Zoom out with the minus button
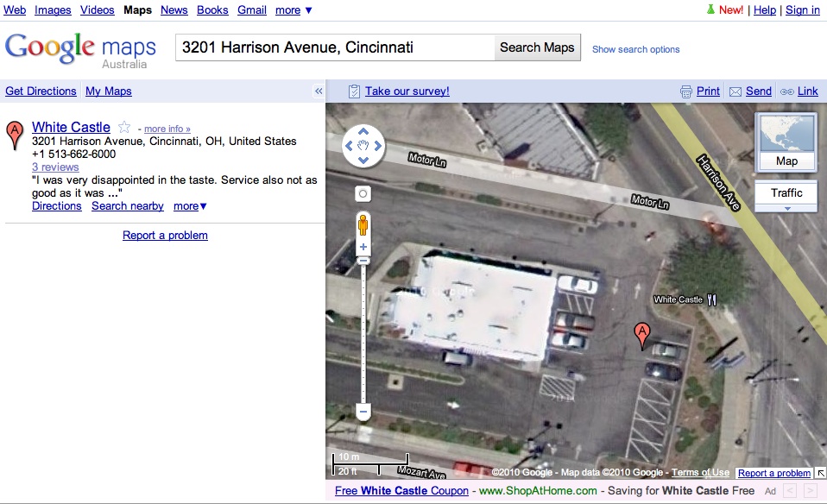The height and width of the screenshot is (504, 827). click(x=363, y=412)
